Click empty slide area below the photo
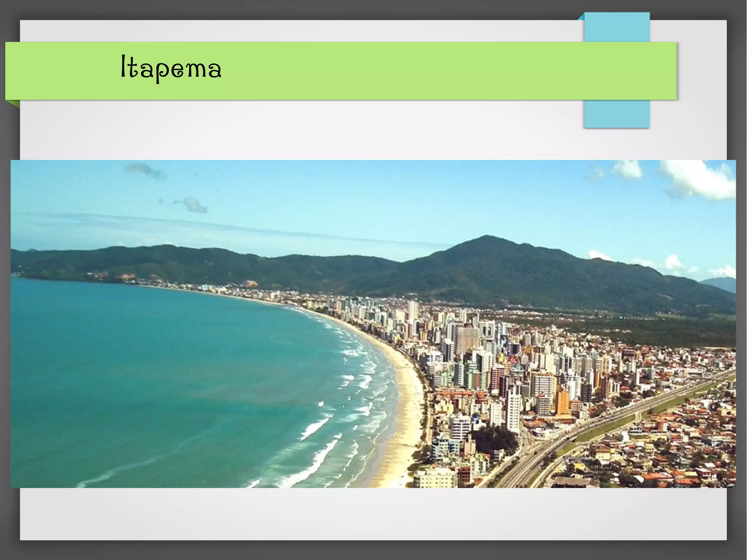Image resolution: width=747 pixels, height=560 pixels. 373,514
